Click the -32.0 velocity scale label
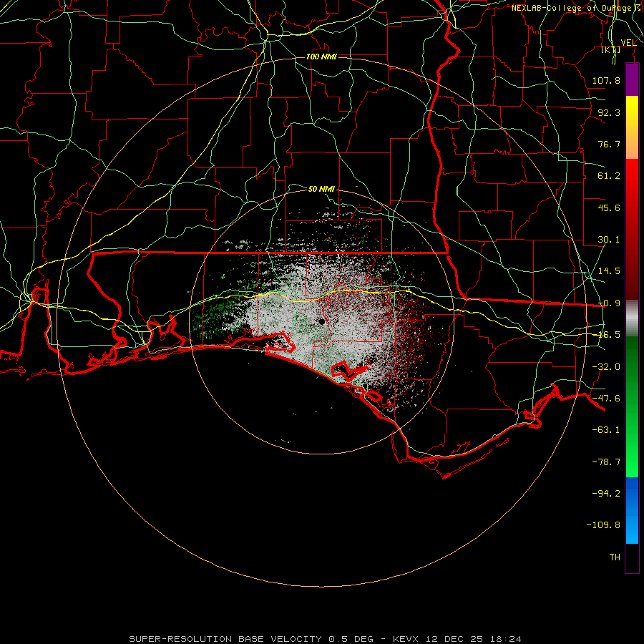The image size is (644, 644). [606, 367]
